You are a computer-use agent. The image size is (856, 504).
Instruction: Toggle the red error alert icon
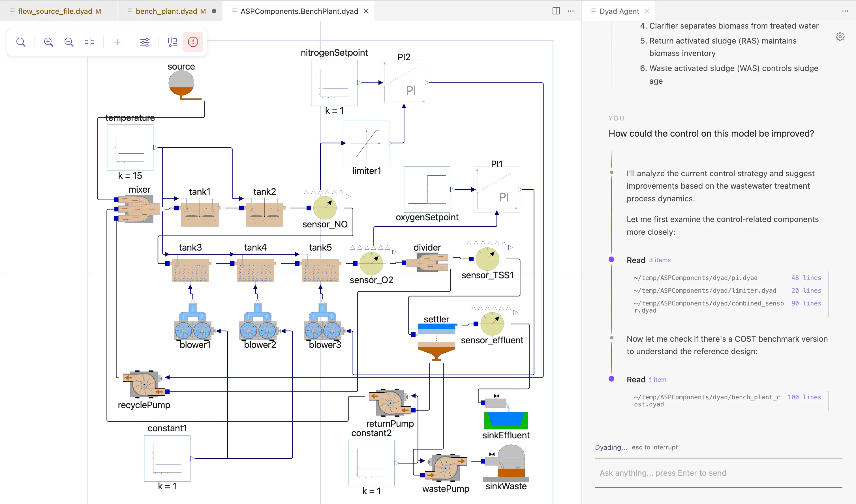click(x=193, y=42)
